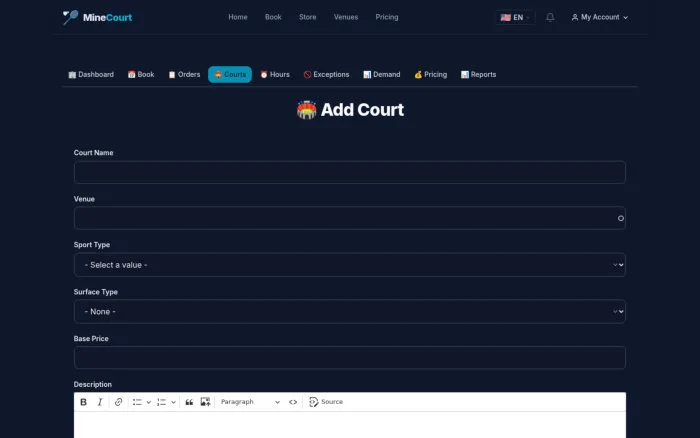Switch to the Demand tab
The image size is (700, 438).
tap(382, 75)
